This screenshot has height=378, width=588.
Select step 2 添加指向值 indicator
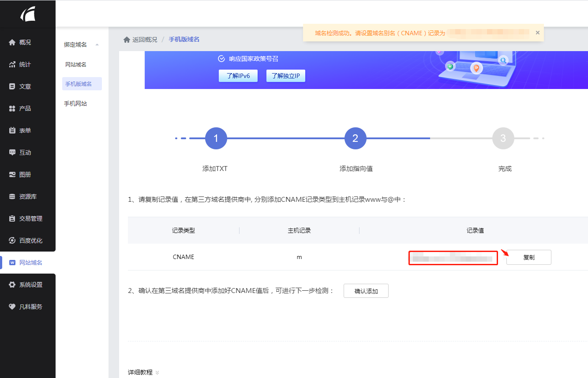pos(355,138)
